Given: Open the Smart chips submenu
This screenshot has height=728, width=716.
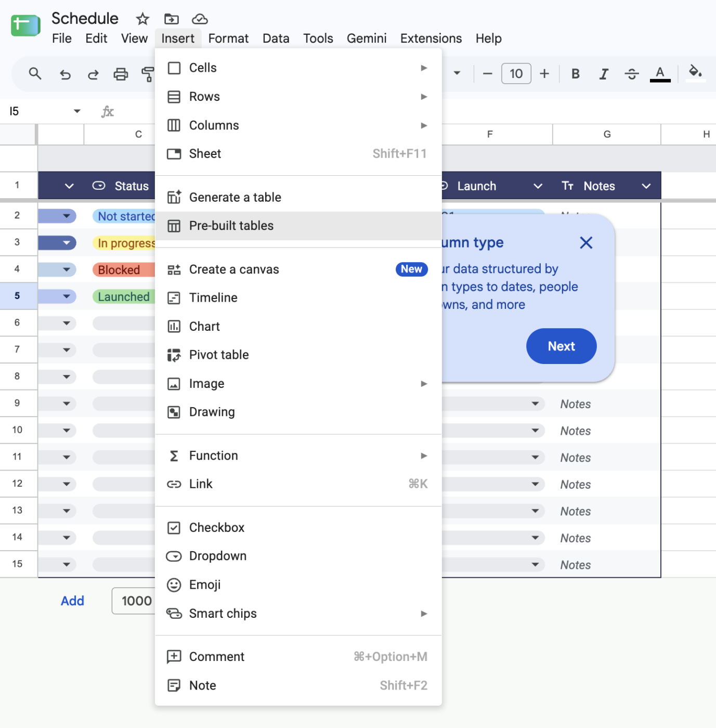Looking at the screenshot, I should (x=298, y=614).
